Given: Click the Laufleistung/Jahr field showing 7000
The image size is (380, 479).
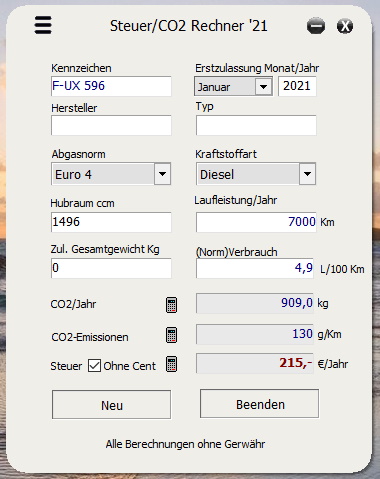Looking at the screenshot, I should pos(256,222).
